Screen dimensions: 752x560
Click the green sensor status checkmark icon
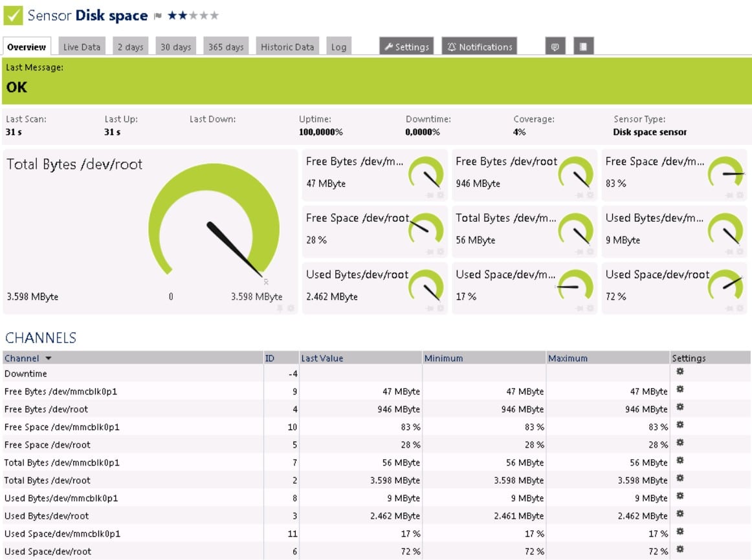(13, 16)
